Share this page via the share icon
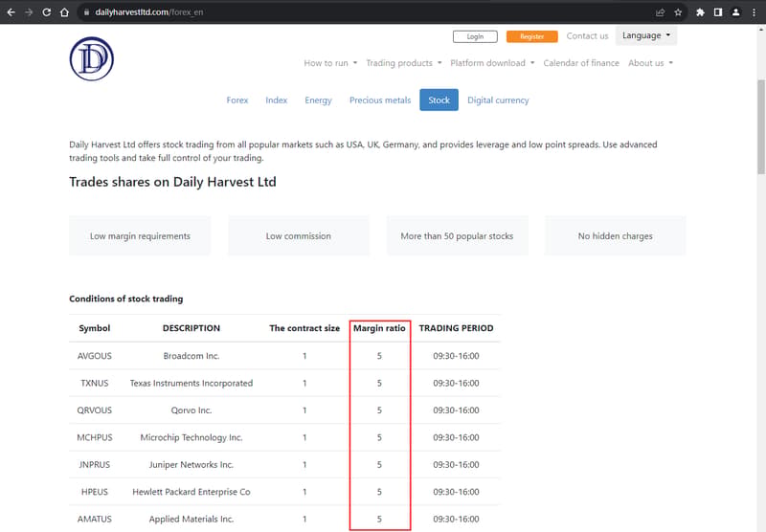The image size is (766, 532). 660,12
